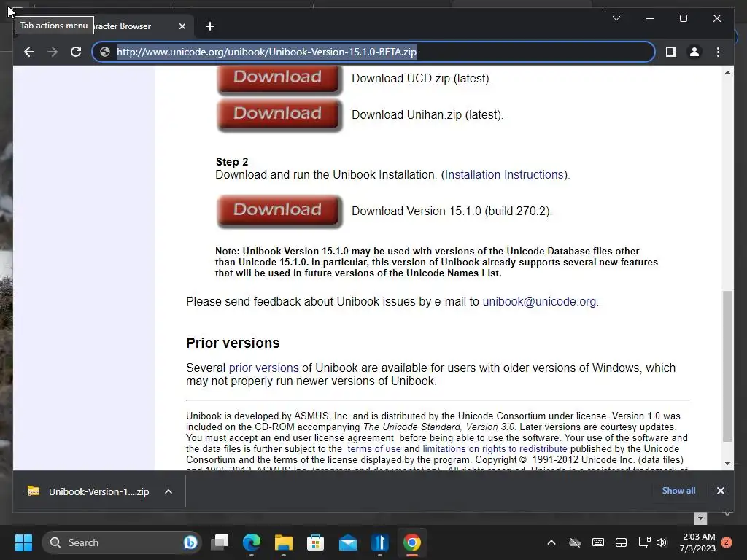747x560 pixels.
Task: Open the Chrome profile menu
Action: 694,52
